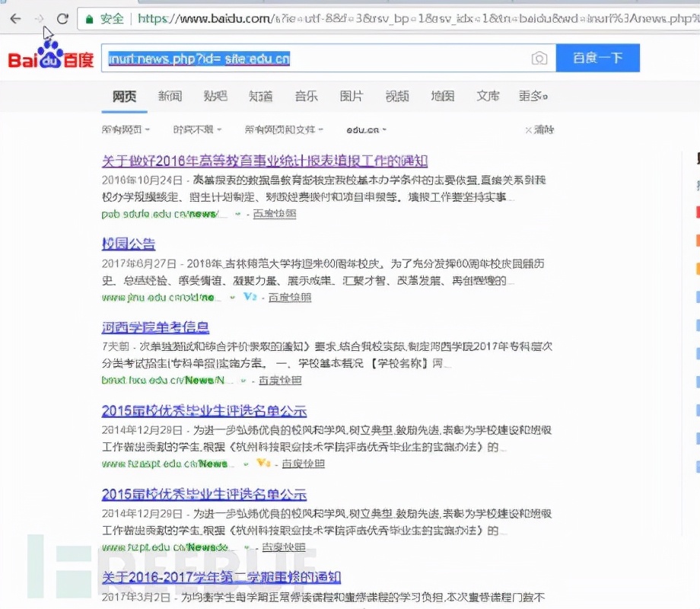Expand the arrow beside the www.fzaspt.edu.cn URL
Image resolution: width=700 pixels, height=609 pixels.
[246, 464]
